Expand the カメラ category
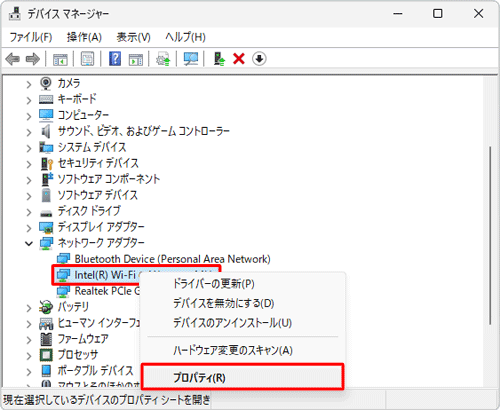 pos(29,84)
